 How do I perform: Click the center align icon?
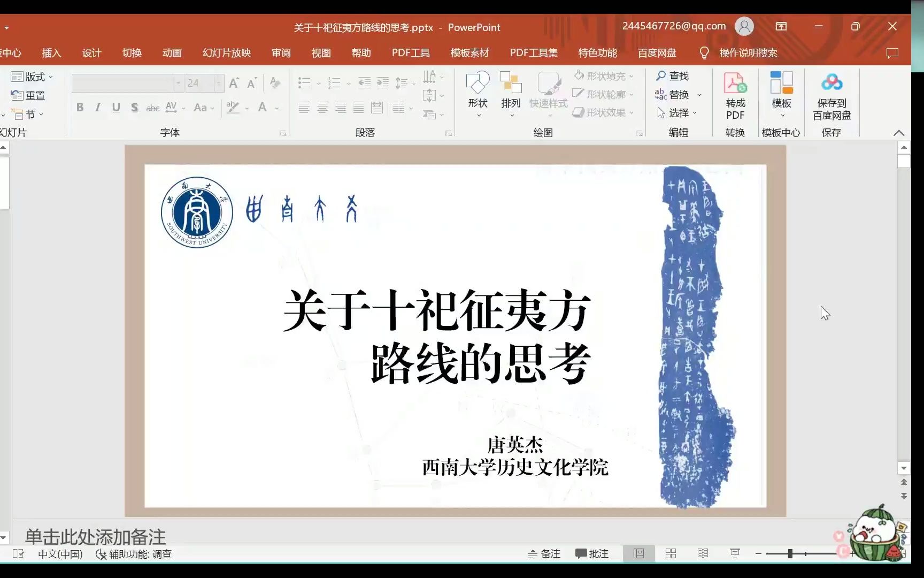coord(322,108)
